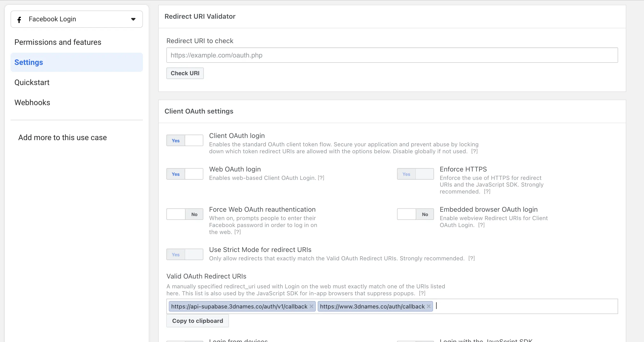Toggle the Web OAuth login switch
Screen dimensions: 644x342
coord(185,174)
